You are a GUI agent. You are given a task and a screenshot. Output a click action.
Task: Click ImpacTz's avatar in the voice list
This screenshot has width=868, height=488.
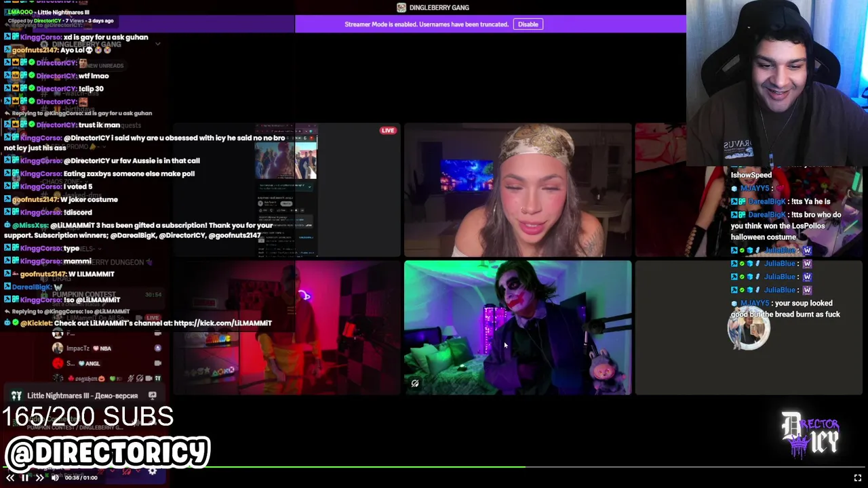tap(58, 348)
